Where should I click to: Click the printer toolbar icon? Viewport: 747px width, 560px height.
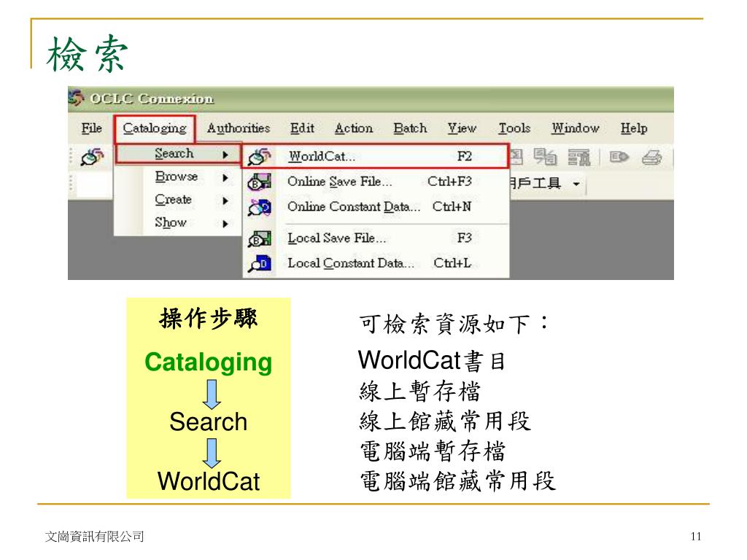point(651,157)
